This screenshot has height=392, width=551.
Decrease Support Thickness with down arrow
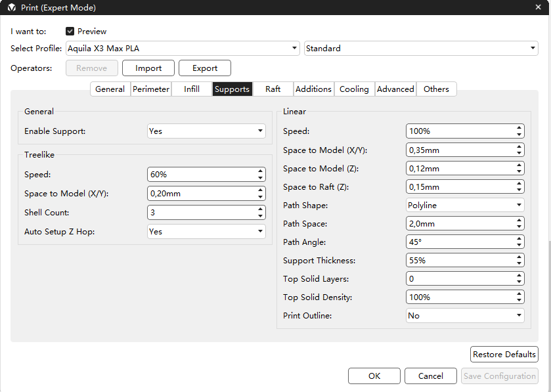[x=519, y=264]
